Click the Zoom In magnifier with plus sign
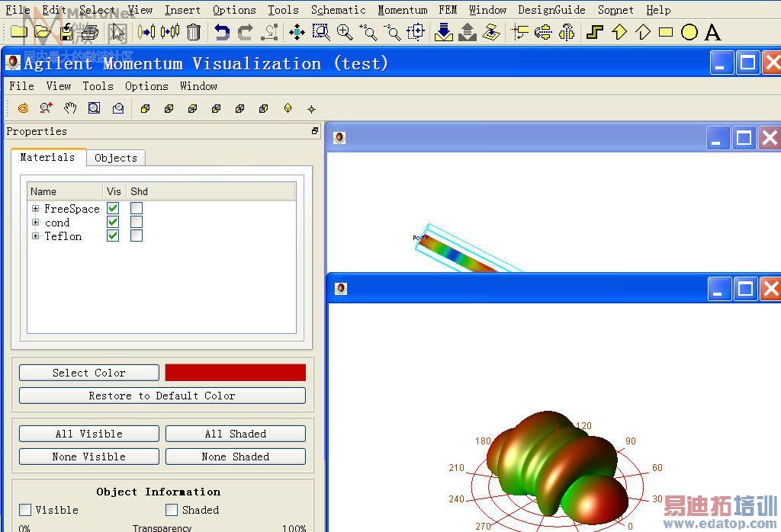 (345, 32)
